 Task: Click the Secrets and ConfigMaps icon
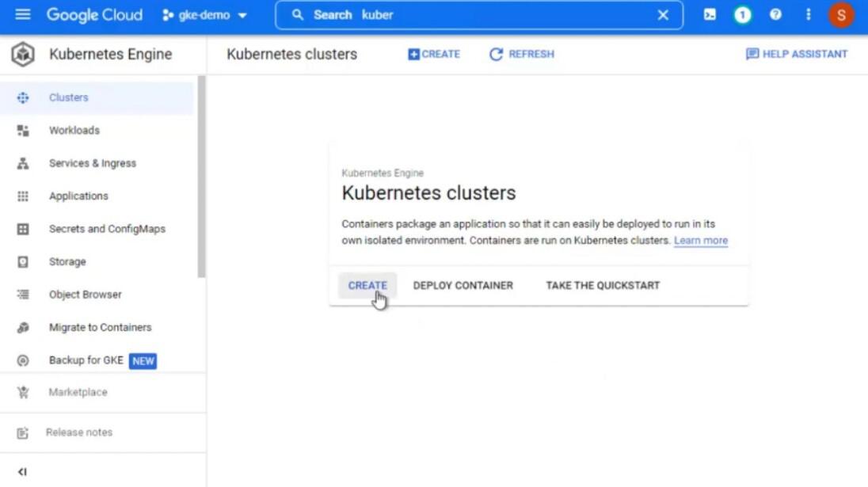(x=23, y=229)
